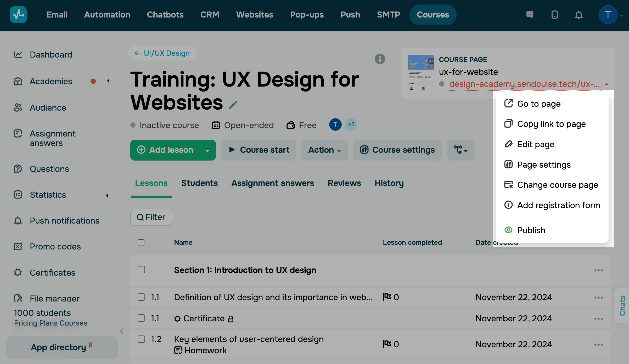The image size is (629, 364).
Task: Open Promo codes in the sidebar
Action: [55, 246]
